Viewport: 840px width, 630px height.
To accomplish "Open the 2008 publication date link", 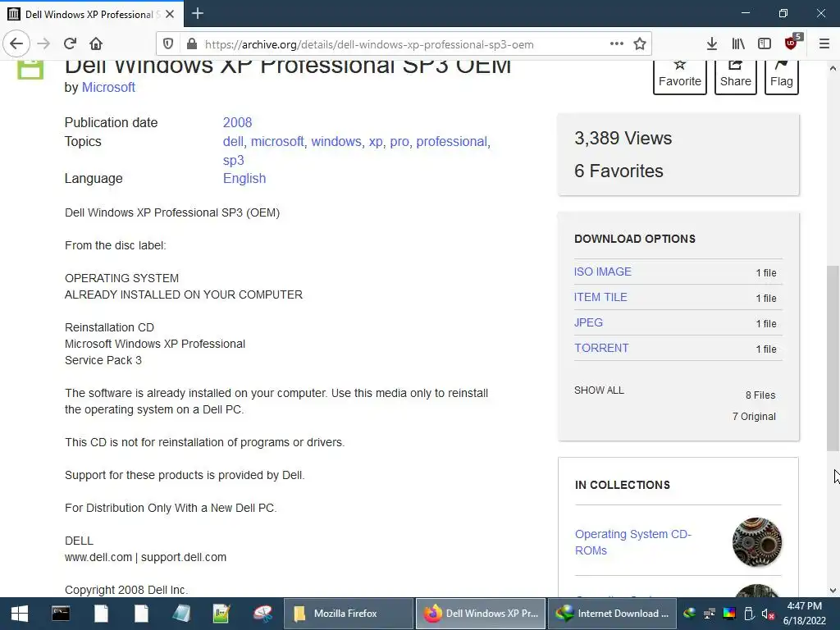I will (x=237, y=123).
